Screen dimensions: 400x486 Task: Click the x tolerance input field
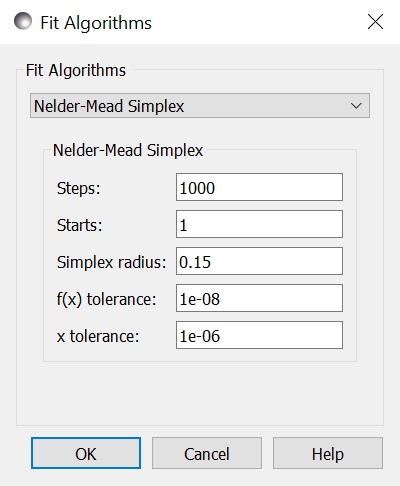pos(259,335)
